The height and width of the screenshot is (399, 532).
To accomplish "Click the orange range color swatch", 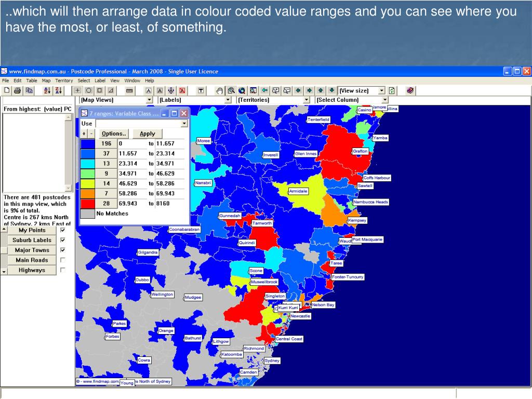I will tap(87, 193).
